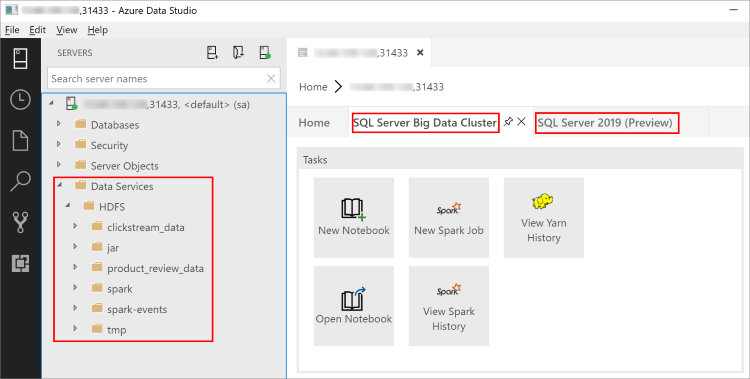750x379 pixels.
Task: Close the SQL Server Big Data Cluster tab
Action: [x=521, y=122]
